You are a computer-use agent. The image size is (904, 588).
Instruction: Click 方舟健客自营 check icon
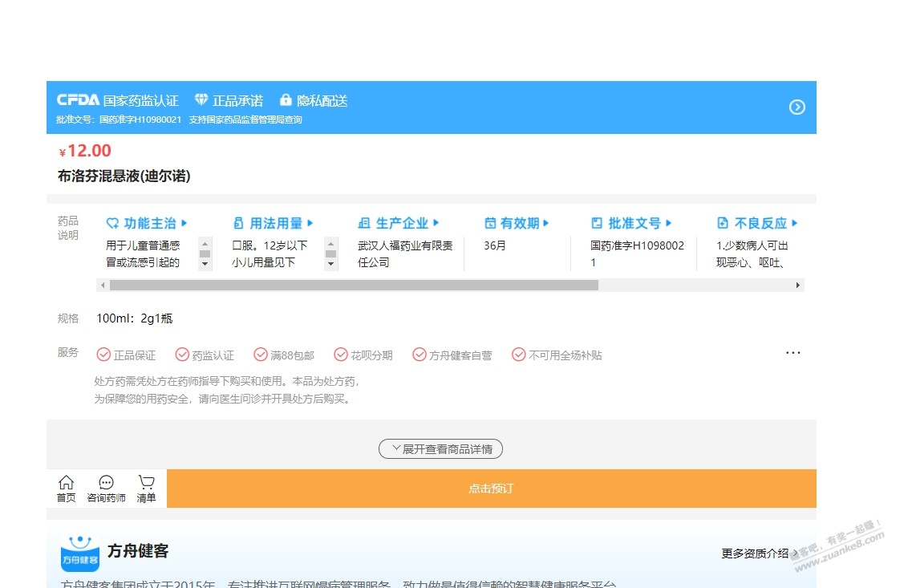[420, 355]
